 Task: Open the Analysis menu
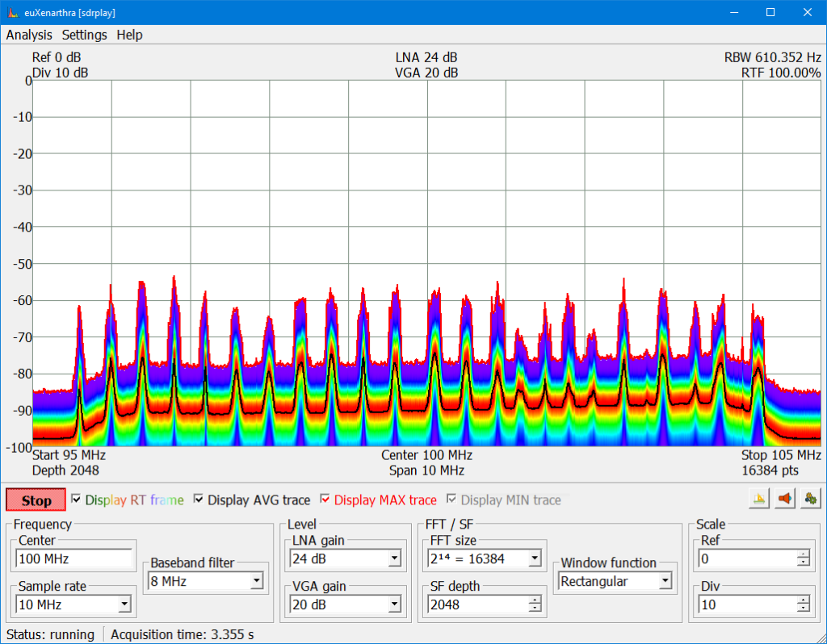(29, 35)
